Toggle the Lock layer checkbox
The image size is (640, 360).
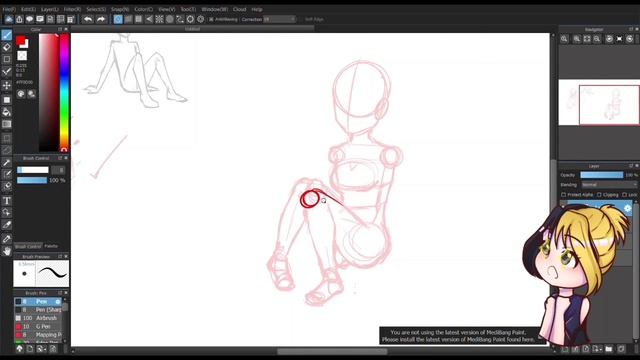click(x=624, y=195)
